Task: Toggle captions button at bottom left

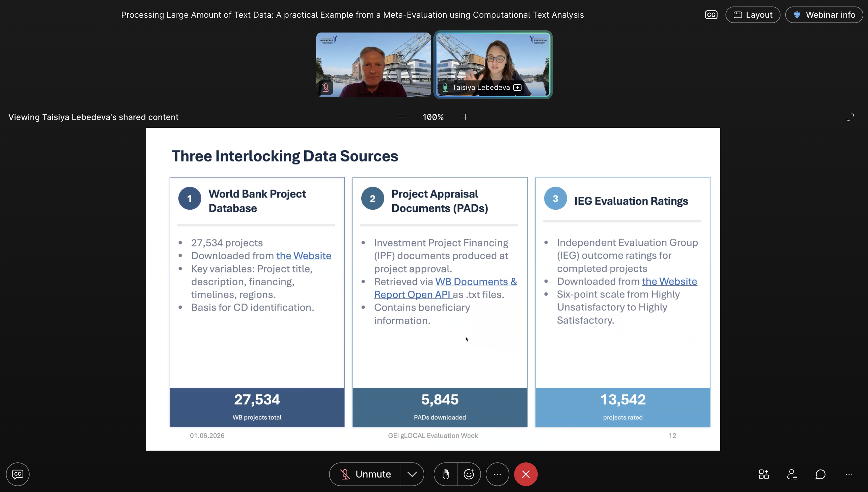Action: [x=17, y=474]
